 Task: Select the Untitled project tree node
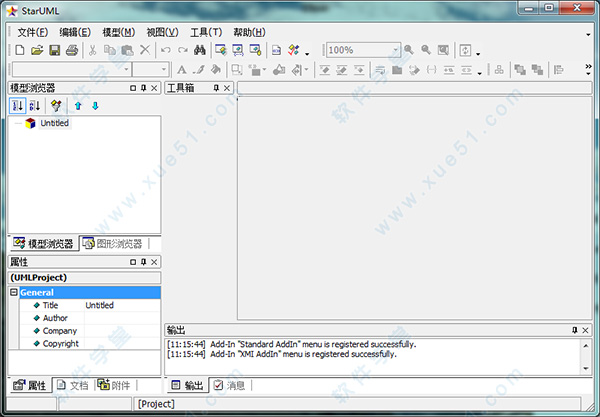(x=55, y=123)
